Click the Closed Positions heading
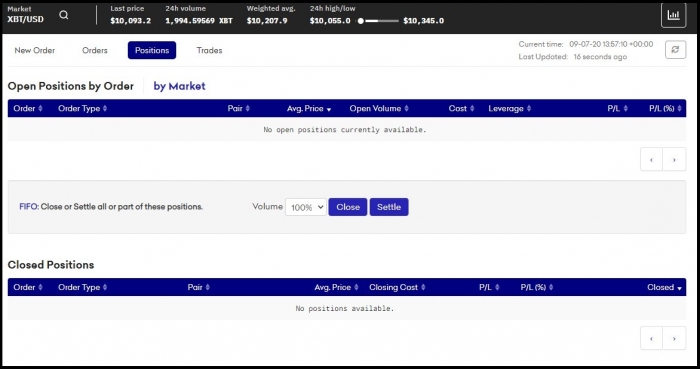The image size is (700, 369). [x=51, y=265]
